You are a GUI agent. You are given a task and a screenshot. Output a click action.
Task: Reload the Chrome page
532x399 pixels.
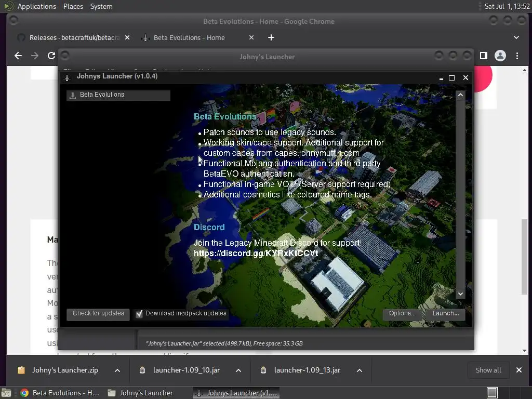click(51, 56)
